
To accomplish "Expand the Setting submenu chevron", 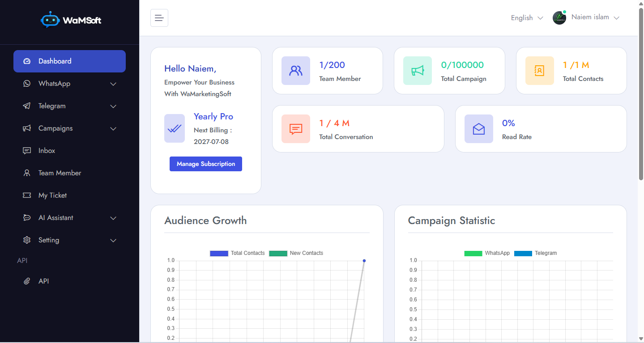I will click(x=113, y=241).
